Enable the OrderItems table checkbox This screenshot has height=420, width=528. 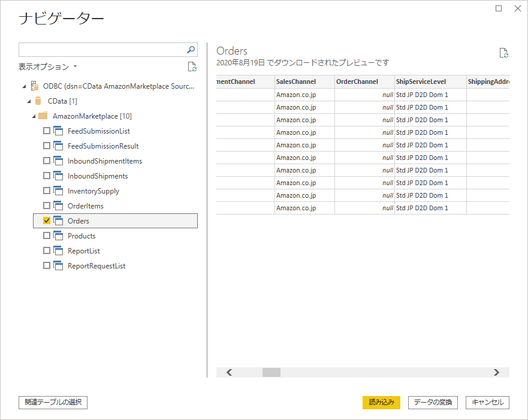coord(47,206)
